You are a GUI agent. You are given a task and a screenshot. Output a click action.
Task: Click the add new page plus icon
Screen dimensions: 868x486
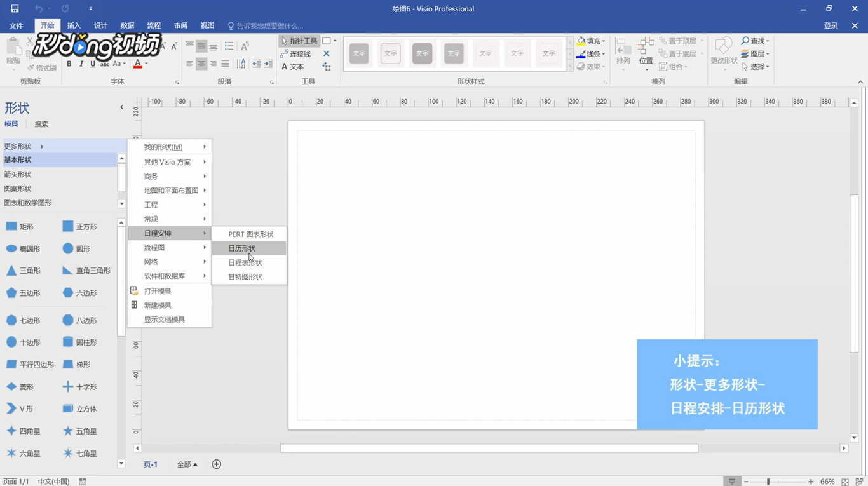point(217,464)
